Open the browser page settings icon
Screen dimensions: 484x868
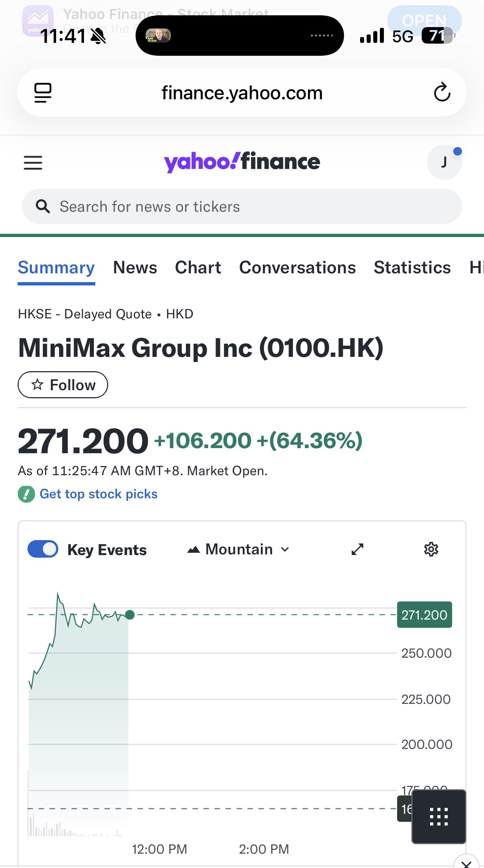(x=43, y=92)
